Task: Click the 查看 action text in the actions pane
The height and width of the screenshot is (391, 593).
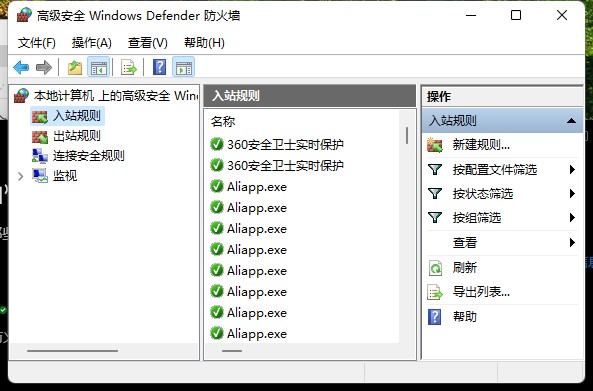Action: 465,242
